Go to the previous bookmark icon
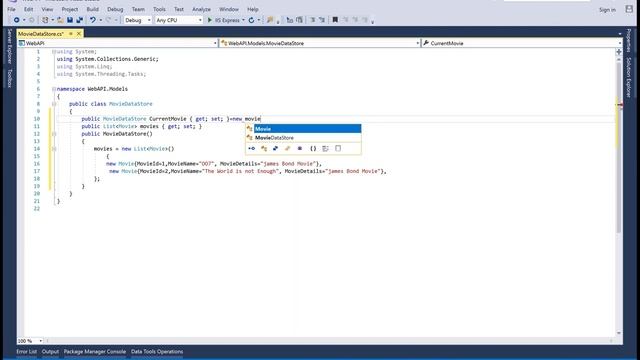This screenshot has height=360, width=640. point(345,20)
